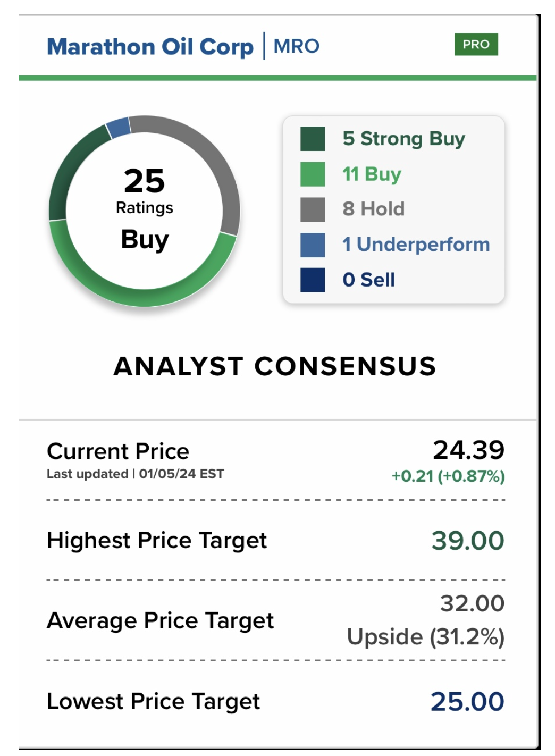The height and width of the screenshot is (756, 555).
Task: Click the light green Buy legend swatch
Action: pyautogui.click(x=313, y=174)
